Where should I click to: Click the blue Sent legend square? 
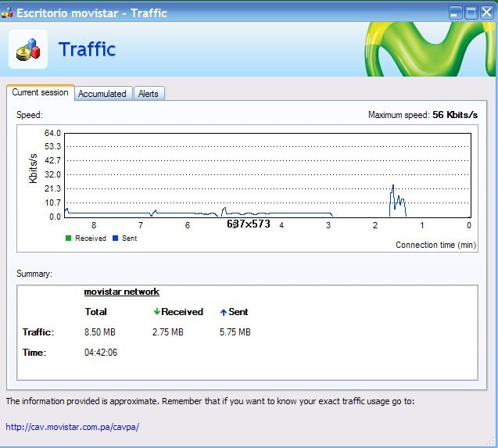115,238
